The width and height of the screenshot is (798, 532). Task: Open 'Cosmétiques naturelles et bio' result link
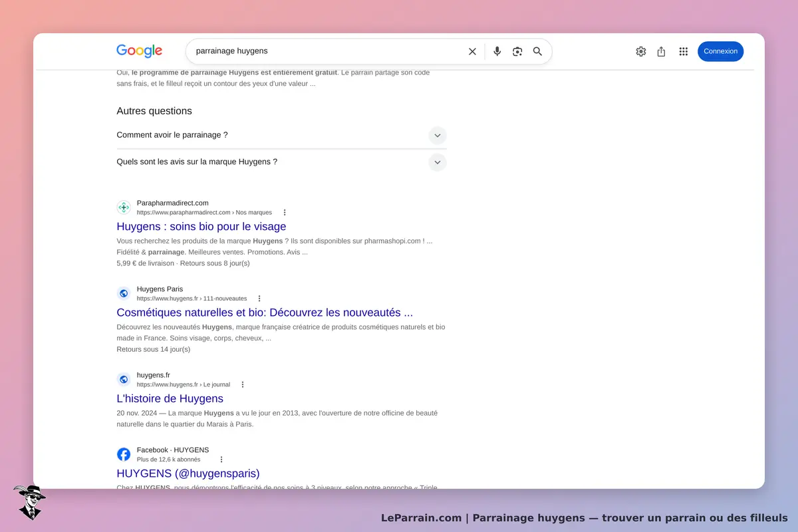[265, 313]
